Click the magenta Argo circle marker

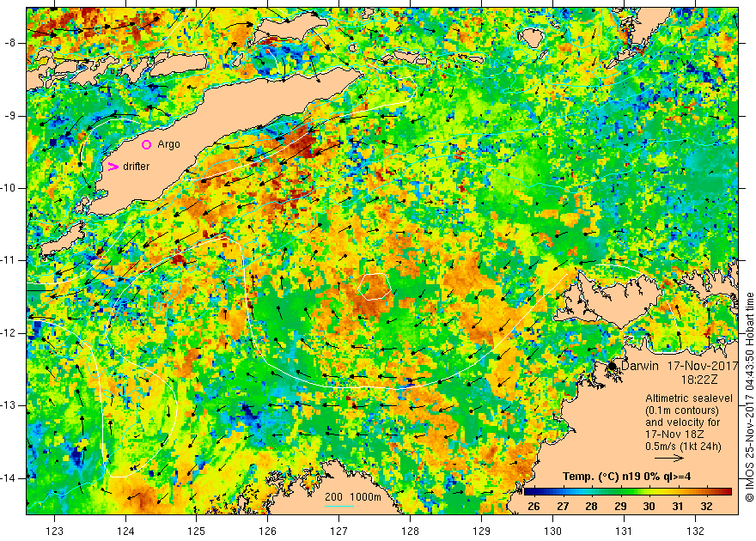click(147, 144)
